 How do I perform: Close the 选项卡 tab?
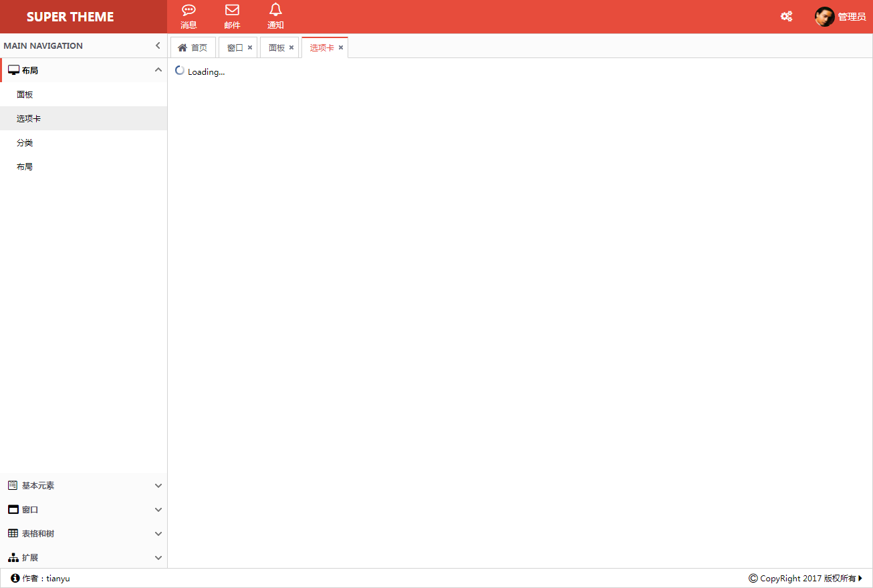[341, 47]
